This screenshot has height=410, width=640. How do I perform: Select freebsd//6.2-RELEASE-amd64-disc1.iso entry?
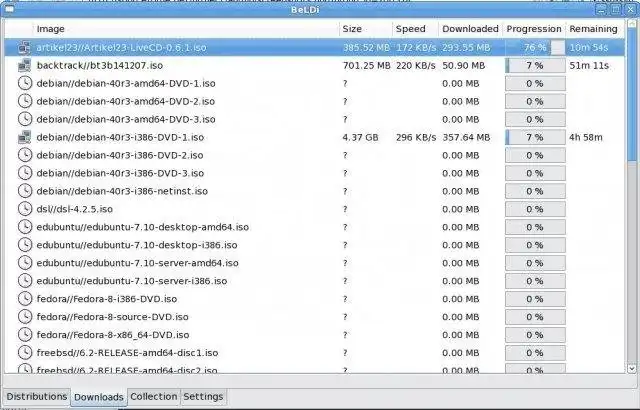(x=127, y=352)
